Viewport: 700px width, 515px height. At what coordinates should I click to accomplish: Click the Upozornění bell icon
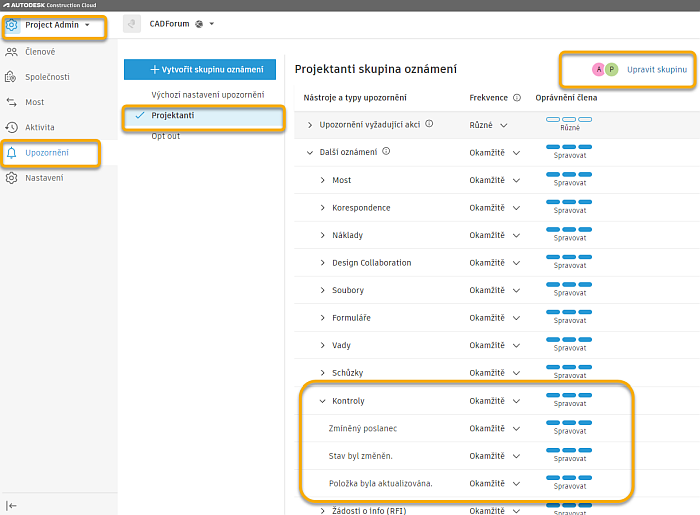pos(12,153)
